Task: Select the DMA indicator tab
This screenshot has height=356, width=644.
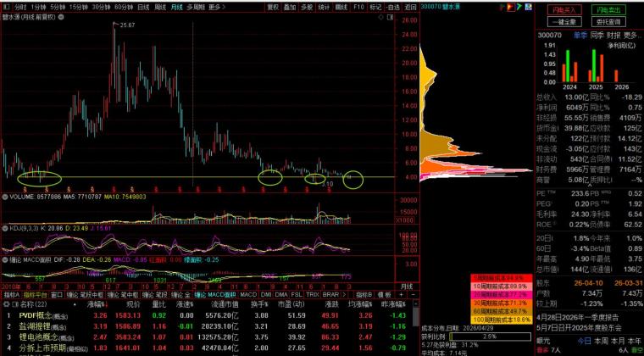Action: [281, 295]
